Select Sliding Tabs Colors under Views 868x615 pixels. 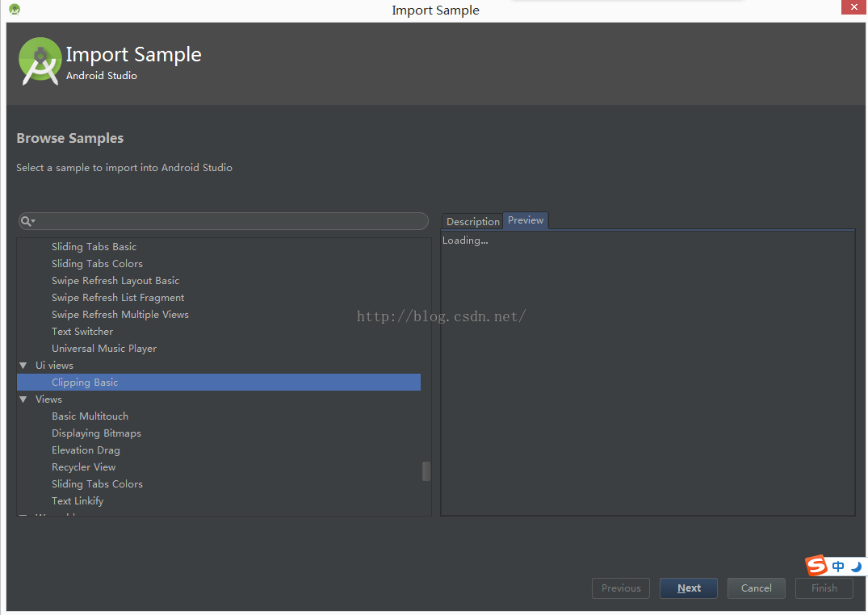coord(97,483)
